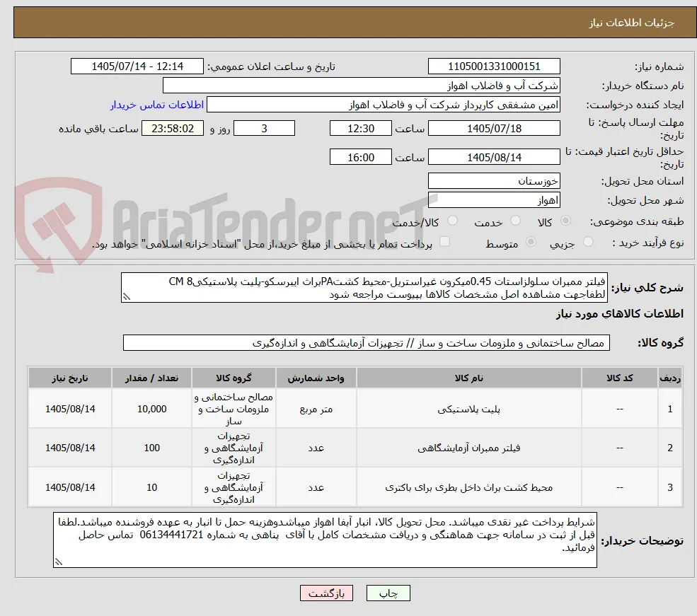Click the remaining time 23:58:02 field

tap(173, 129)
